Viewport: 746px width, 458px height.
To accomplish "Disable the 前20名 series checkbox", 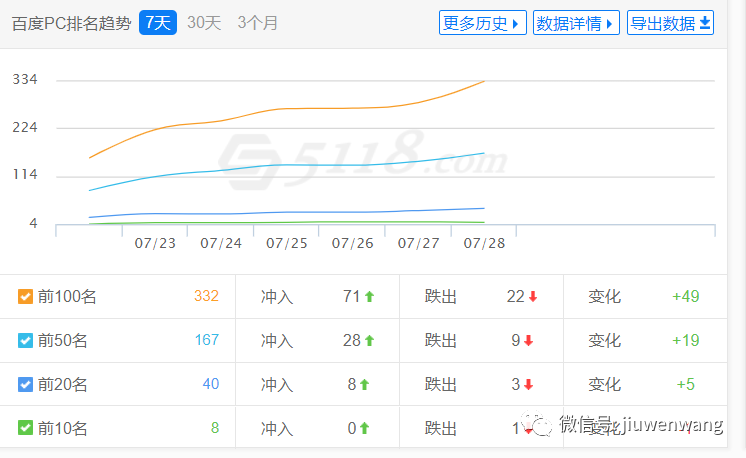I will [x=26, y=385].
